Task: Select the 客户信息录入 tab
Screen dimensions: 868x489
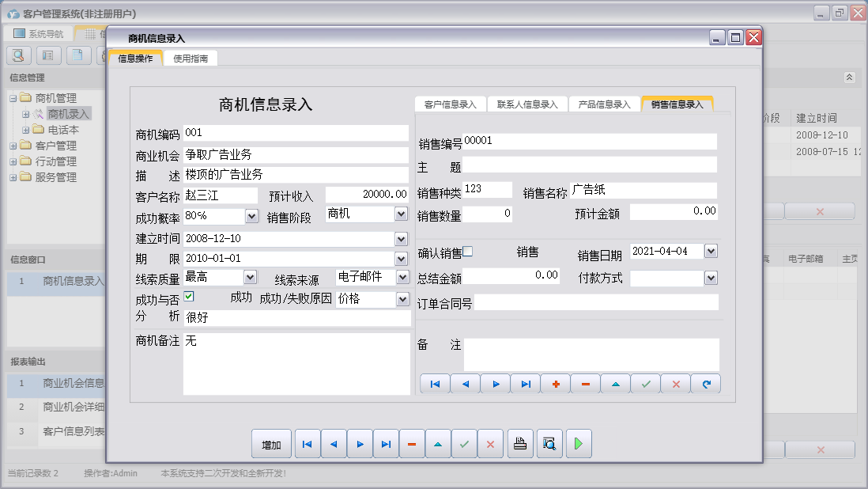Action: click(450, 104)
